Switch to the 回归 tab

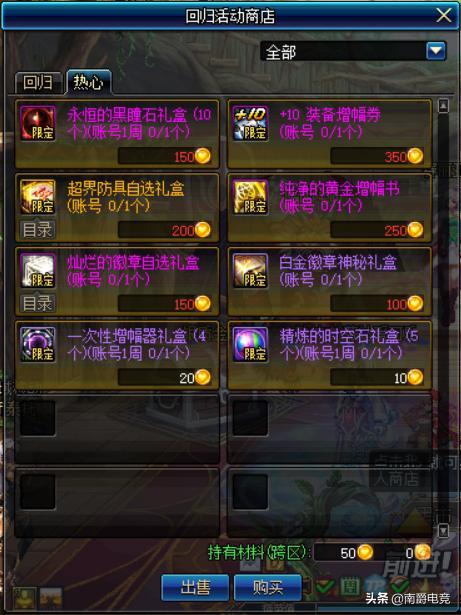(x=38, y=83)
